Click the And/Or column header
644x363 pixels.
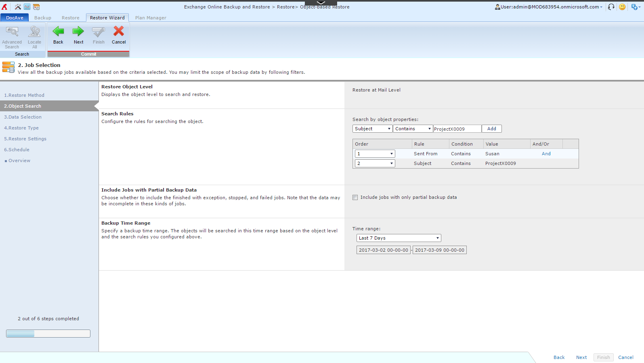tap(546, 144)
